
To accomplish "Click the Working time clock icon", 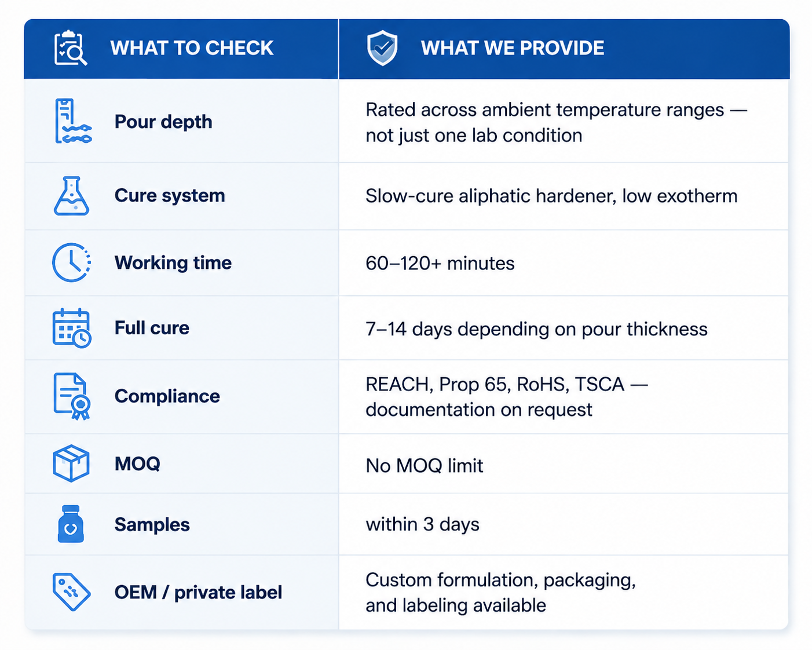I will tap(72, 262).
